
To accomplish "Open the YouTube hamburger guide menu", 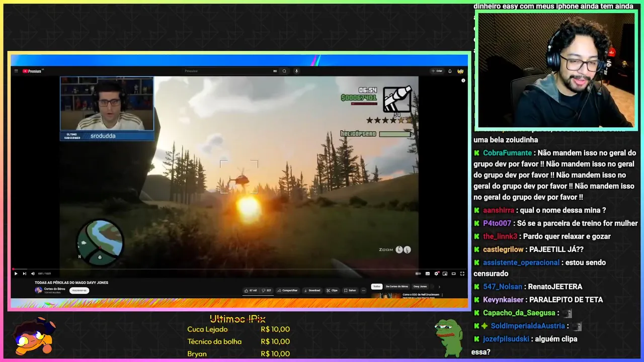I will click(x=16, y=71).
